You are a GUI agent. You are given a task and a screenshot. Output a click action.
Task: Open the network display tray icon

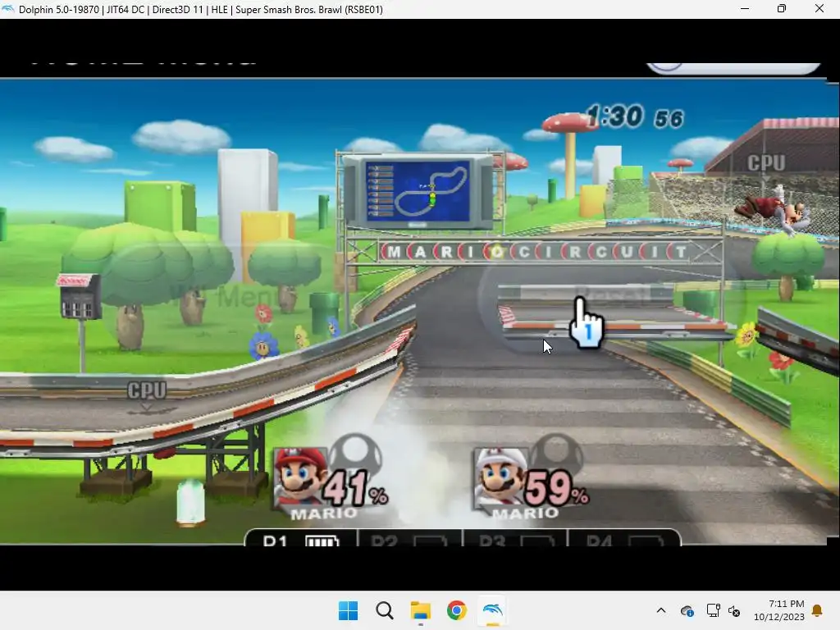(713, 610)
